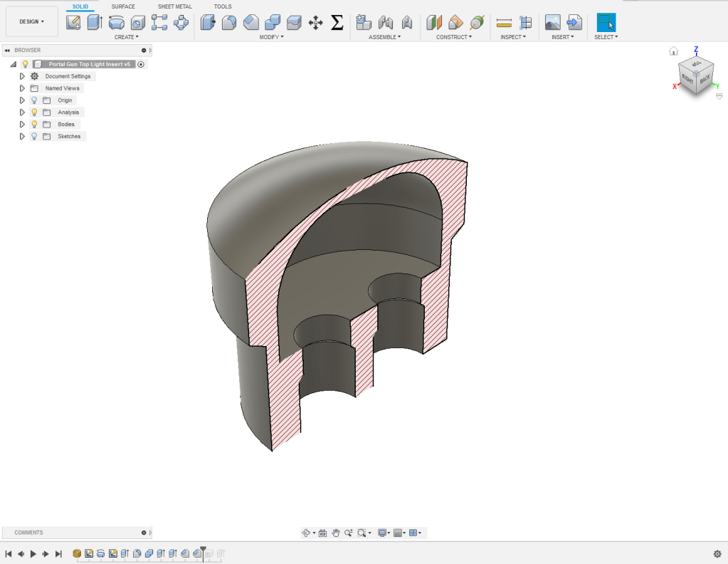Click the Move/Copy arrows icon
Viewport: 728px width, 564px height.
point(315,23)
